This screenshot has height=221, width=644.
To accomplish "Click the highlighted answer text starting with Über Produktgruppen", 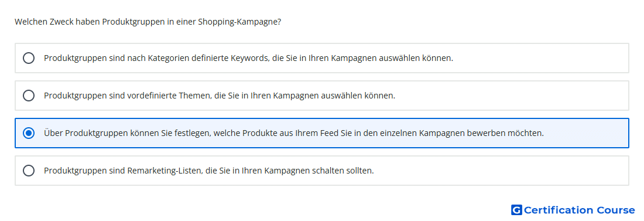I will pyautogui.click(x=294, y=133).
